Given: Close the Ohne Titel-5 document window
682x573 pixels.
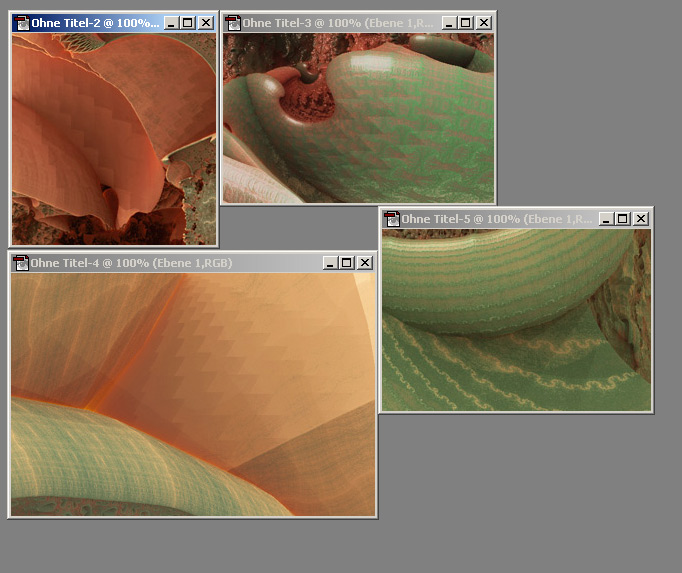Looking at the screenshot, I should [640, 219].
